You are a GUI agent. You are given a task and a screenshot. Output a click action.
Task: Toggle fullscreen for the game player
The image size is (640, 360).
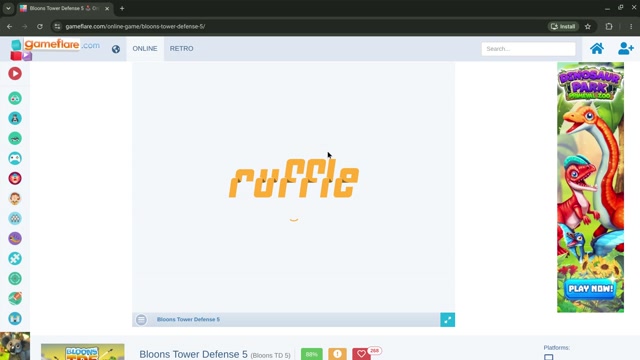(447, 320)
